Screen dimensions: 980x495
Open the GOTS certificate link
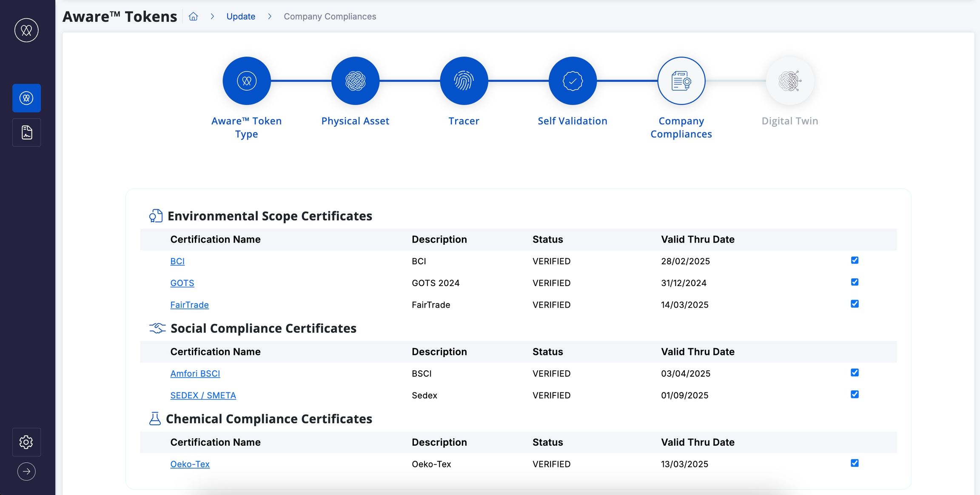tap(182, 283)
